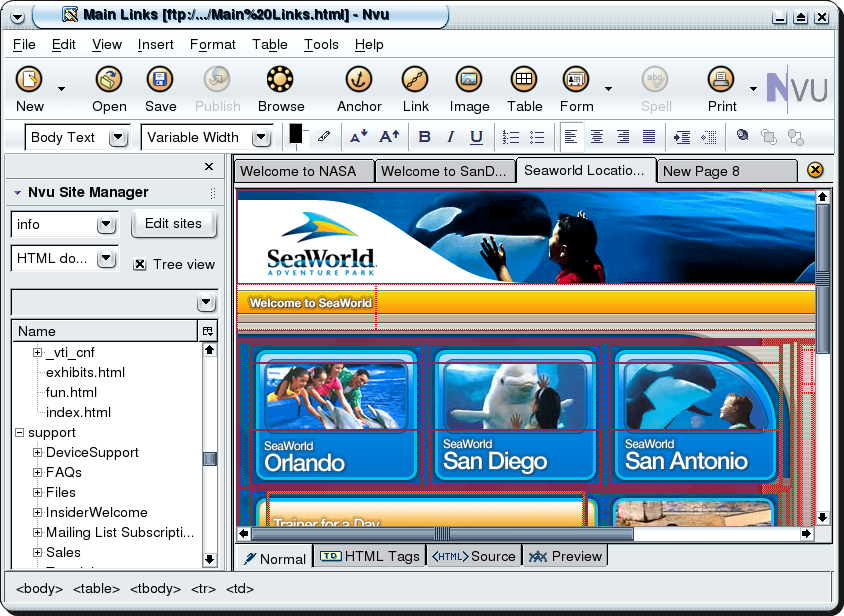Viewport: 844px width, 616px height.
Task: Click the Image toolbar icon
Action: click(469, 80)
